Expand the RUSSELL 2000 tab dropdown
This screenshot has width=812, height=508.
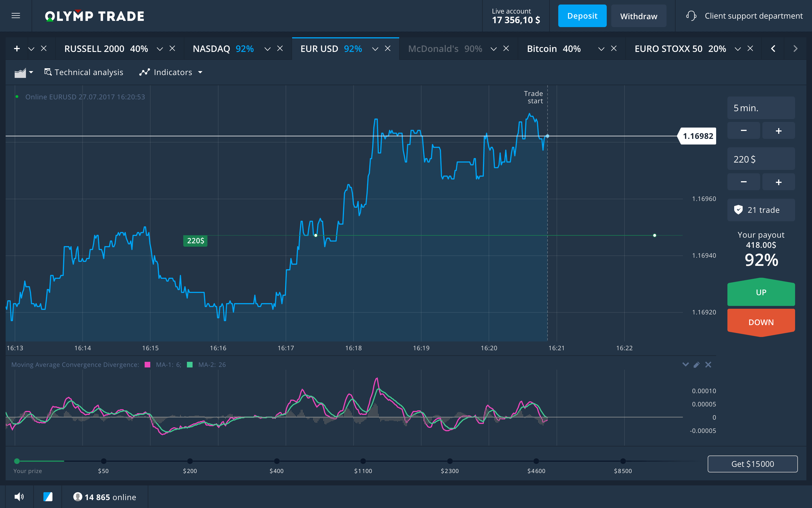(160, 49)
